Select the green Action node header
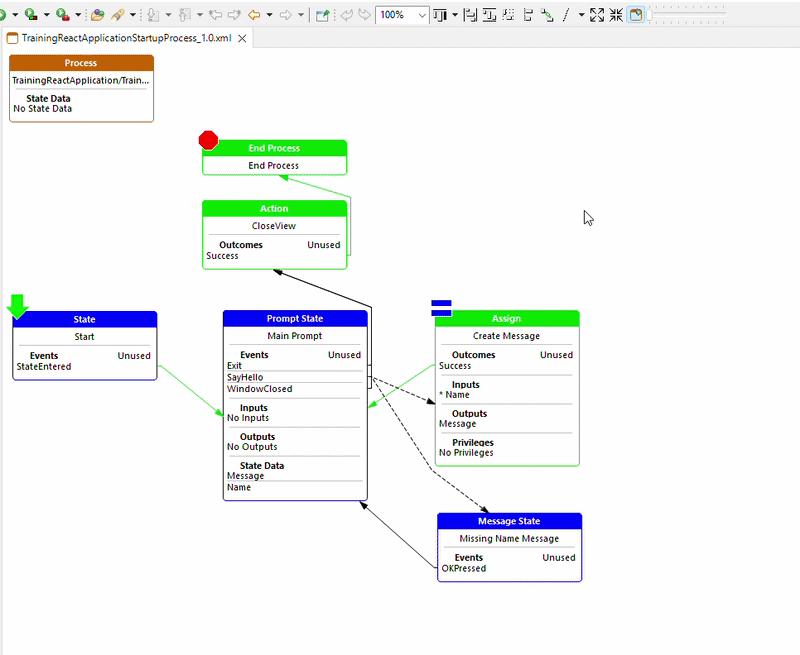The height and width of the screenshot is (655, 800). point(274,208)
